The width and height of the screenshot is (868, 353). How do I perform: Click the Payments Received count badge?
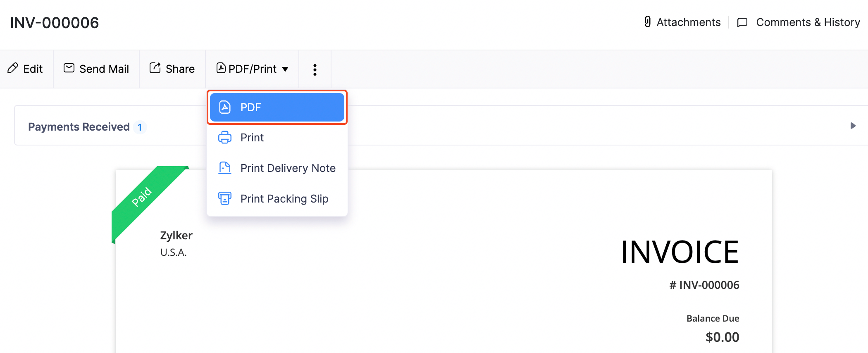coord(141,127)
